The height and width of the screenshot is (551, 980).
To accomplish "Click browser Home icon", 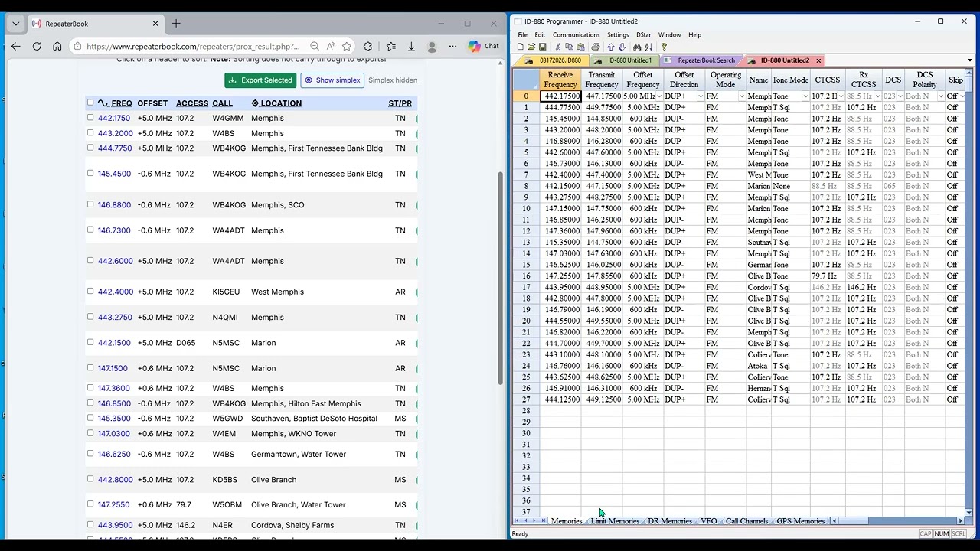I will [x=57, y=46].
